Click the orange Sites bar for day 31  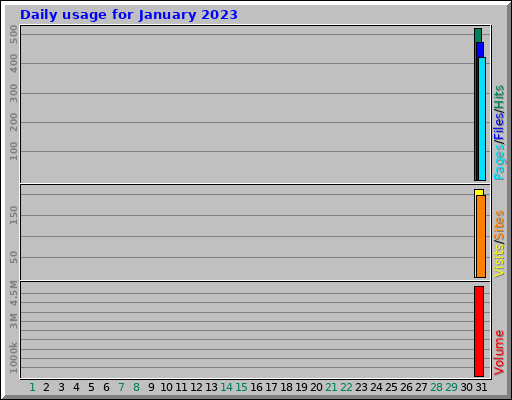tap(481, 236)
